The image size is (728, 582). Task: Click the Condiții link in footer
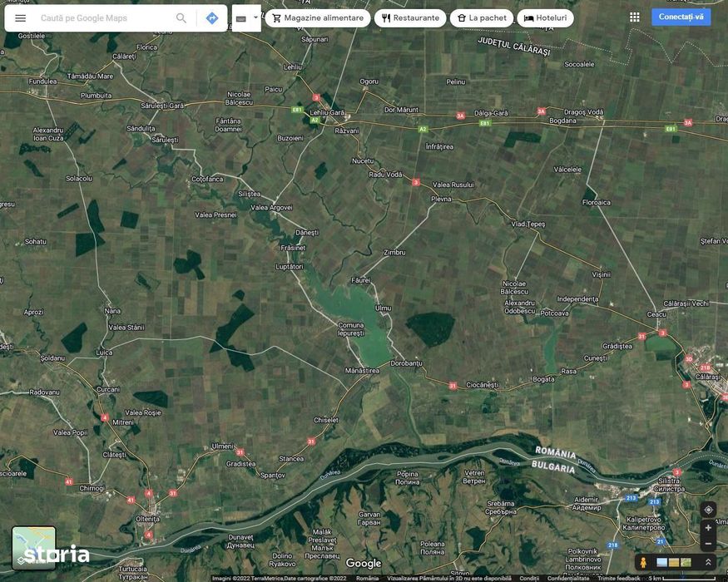(x=529, y=579)
